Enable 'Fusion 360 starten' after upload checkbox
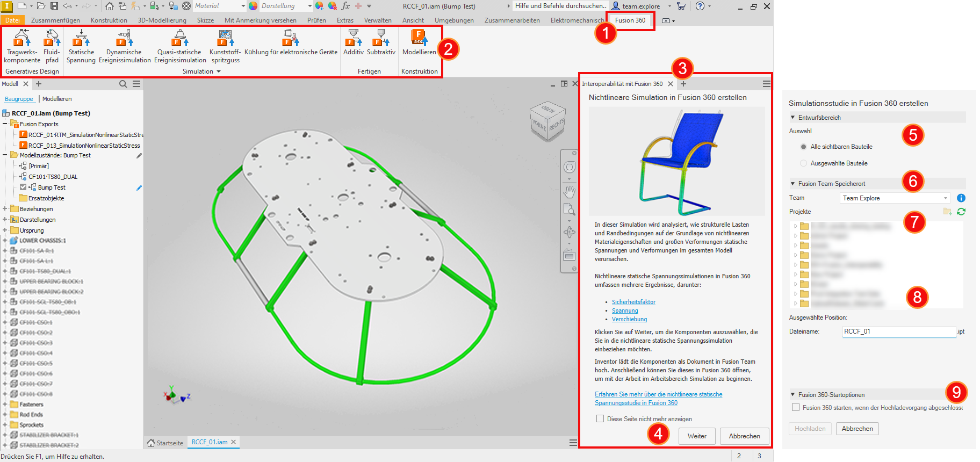This screenshot has height=462, width=980. 796,407
